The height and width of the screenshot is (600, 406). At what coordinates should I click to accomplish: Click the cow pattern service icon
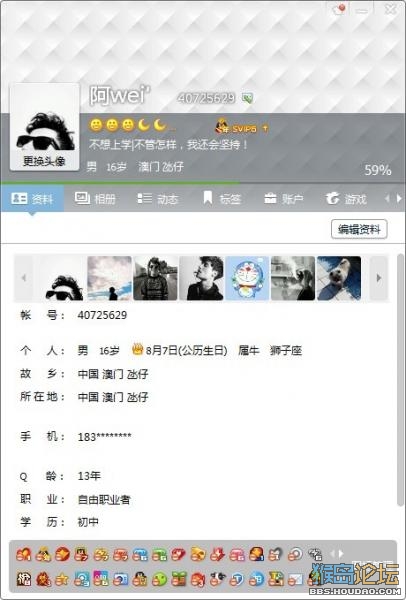[x=217, y=579]
